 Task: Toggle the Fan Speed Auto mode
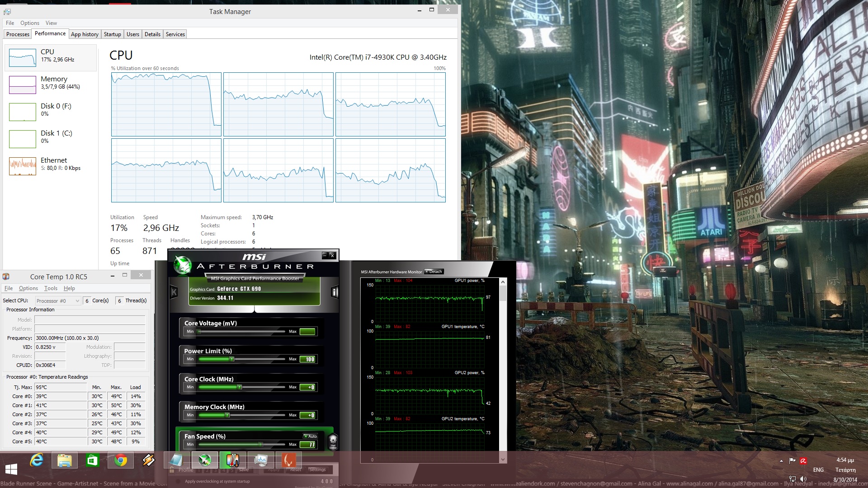click(x=311, y=436)
